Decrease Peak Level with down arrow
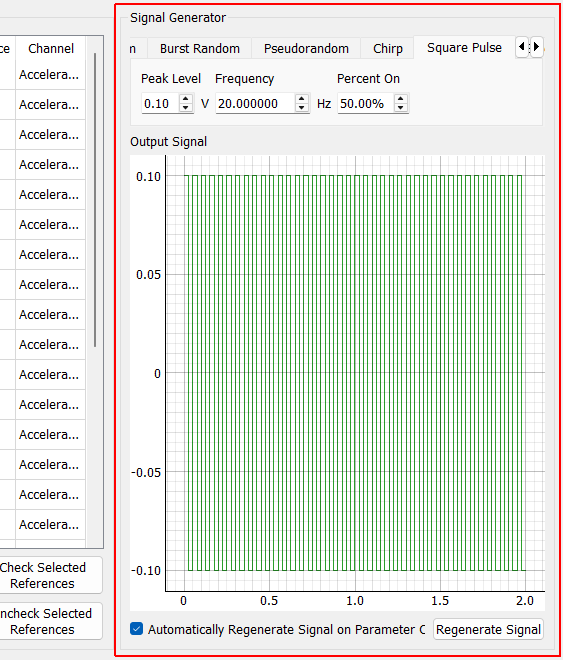 186,108
